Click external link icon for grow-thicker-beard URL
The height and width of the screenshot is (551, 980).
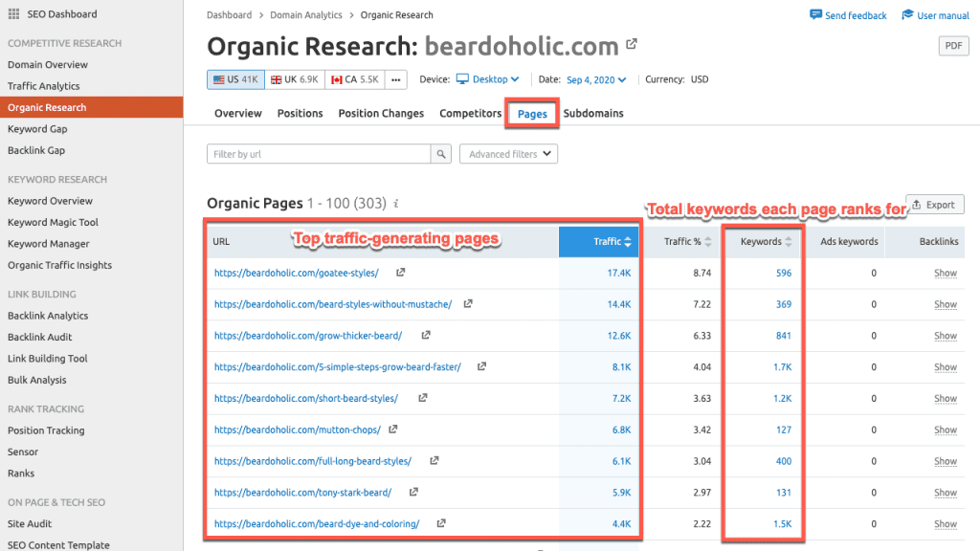426,336
